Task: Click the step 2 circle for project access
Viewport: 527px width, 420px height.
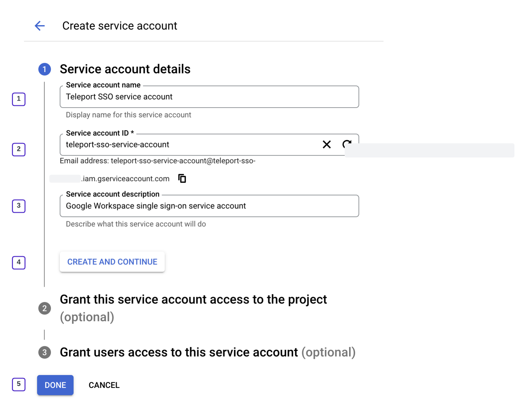Action: [44, 308]
